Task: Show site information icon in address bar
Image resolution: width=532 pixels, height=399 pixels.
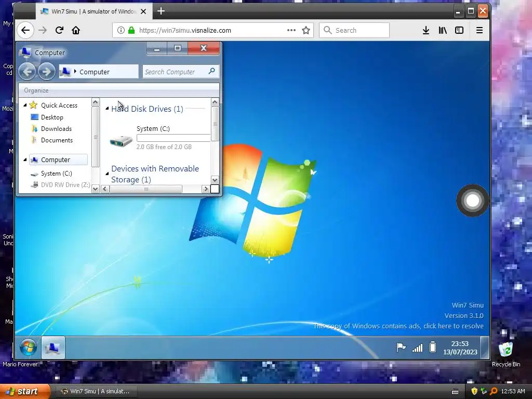Action: pyautogui.click(x=121, y=30)
